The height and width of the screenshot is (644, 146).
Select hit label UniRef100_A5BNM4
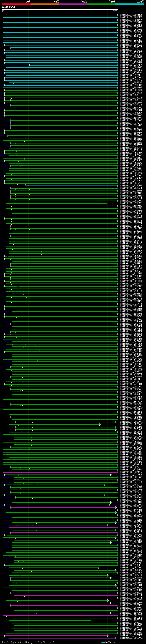click(x=131, y=63)
